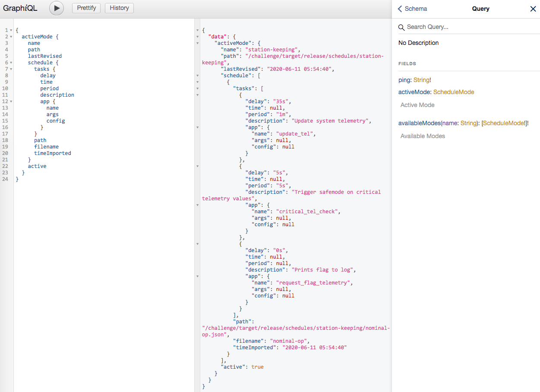Collapse the schedule block at line 6

[11, 63]
